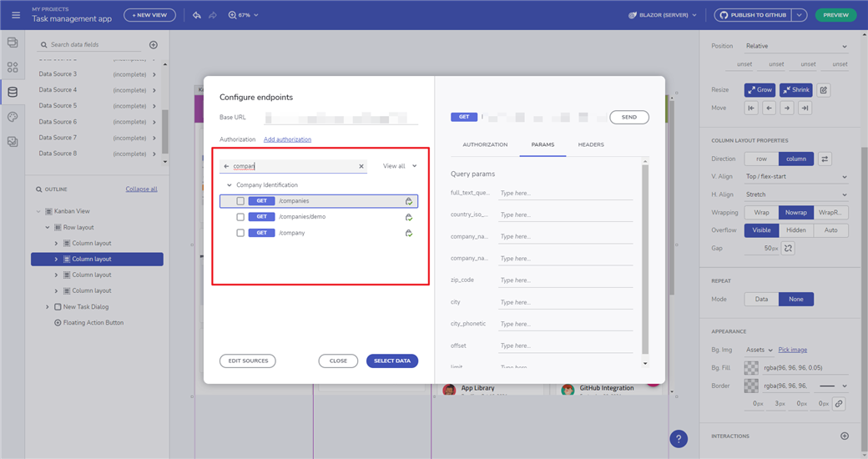The width and height of the screenshot is (868, 459).
Task: Collapse the Company Identification group
Action: [x=230, y=185]
